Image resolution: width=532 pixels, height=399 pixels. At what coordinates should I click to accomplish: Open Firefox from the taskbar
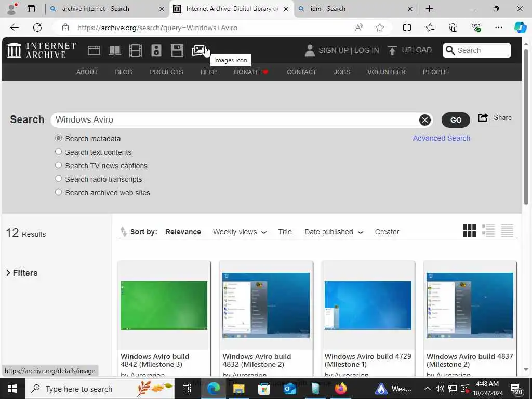pyautogui.click(x=340, y=389)
